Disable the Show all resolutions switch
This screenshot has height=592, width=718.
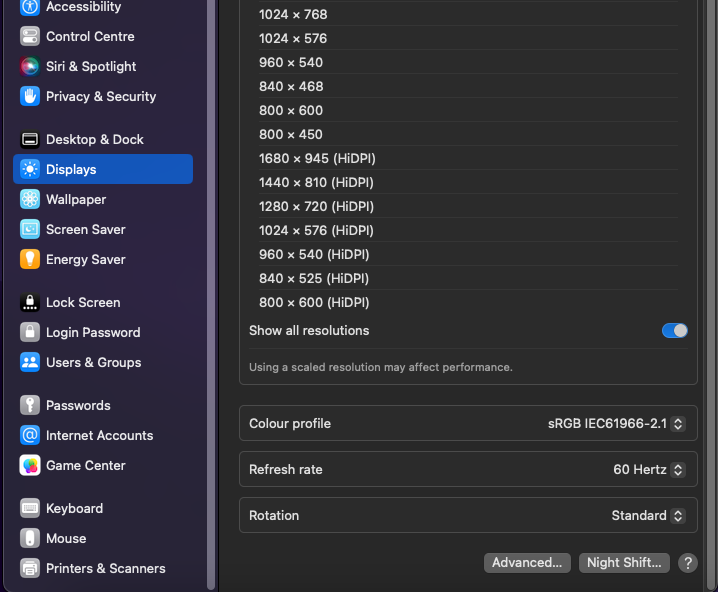tap(674, 330)
